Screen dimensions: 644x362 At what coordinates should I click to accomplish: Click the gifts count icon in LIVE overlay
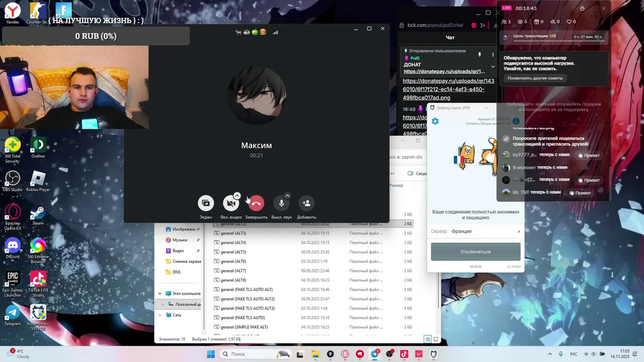point(536,22)
